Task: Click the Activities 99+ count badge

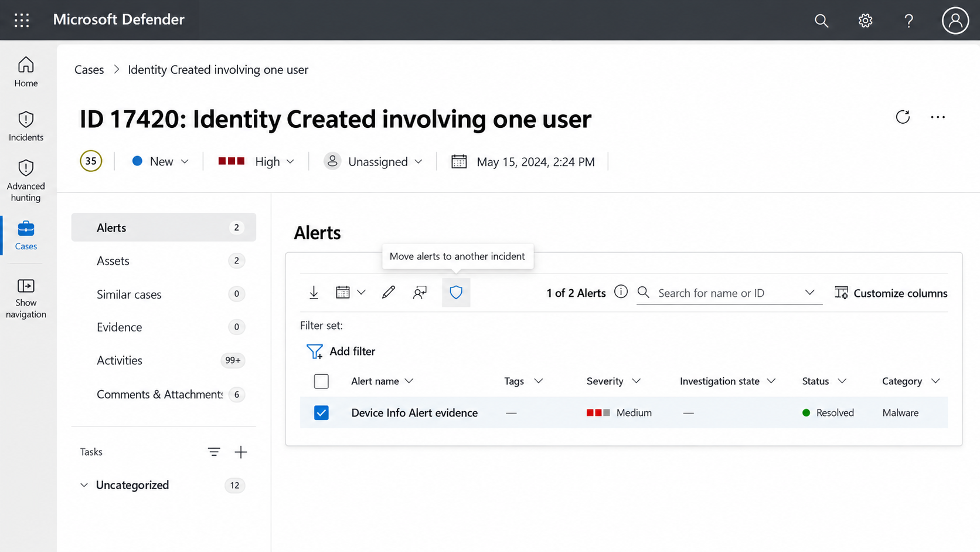Action: pyautogui.click(x=233, y=360)
